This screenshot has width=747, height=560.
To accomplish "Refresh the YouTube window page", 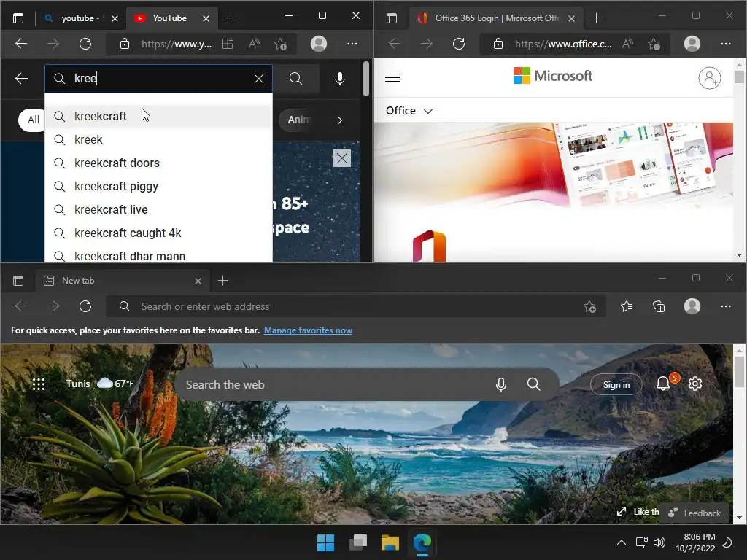I will click(x=85, y=44).
